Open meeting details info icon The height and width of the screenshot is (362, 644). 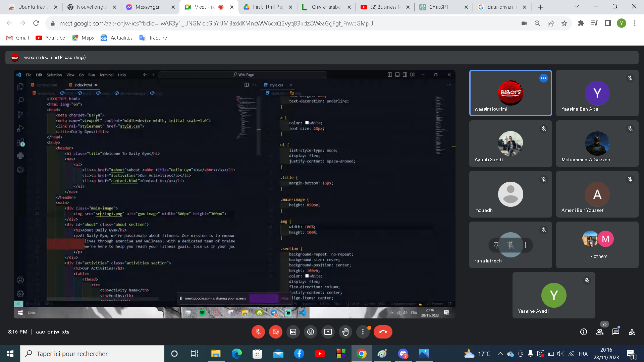(584, 332)
